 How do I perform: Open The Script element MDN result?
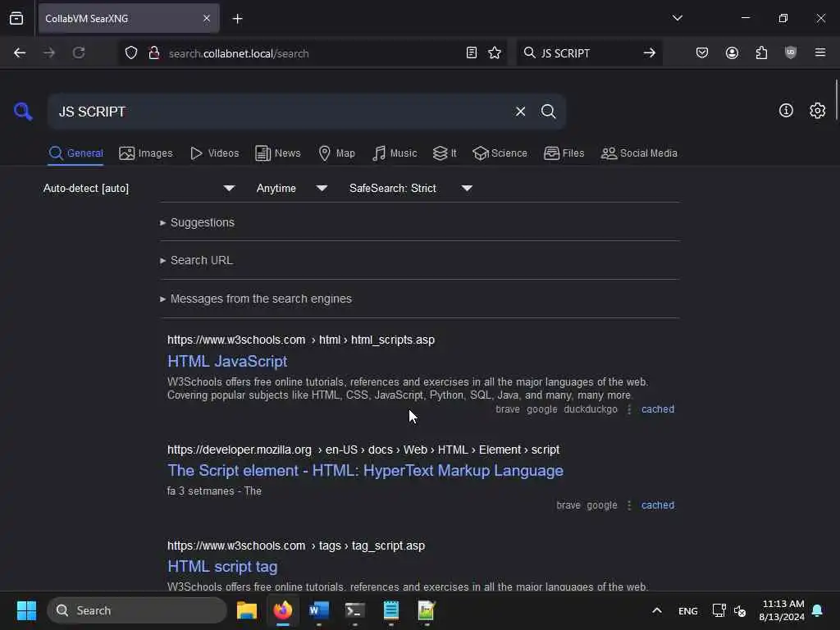point(365,470)
